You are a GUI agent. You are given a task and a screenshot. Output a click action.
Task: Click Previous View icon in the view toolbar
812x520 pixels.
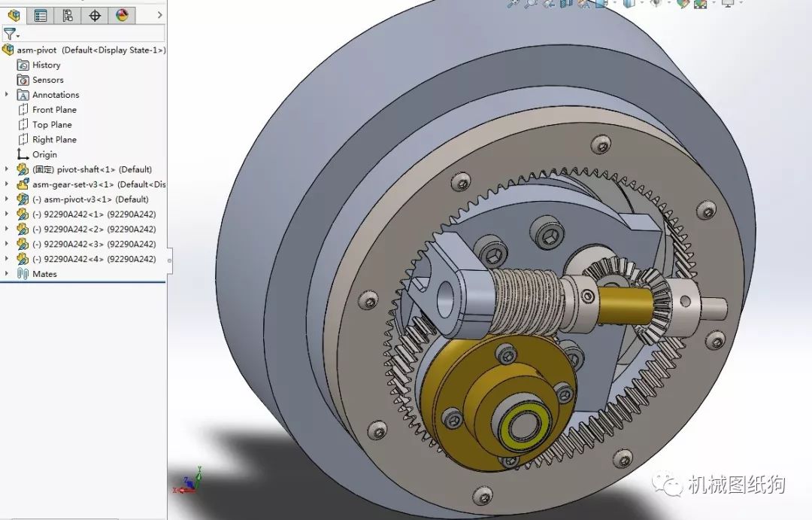pyautogui.click(x=548, y=4)
